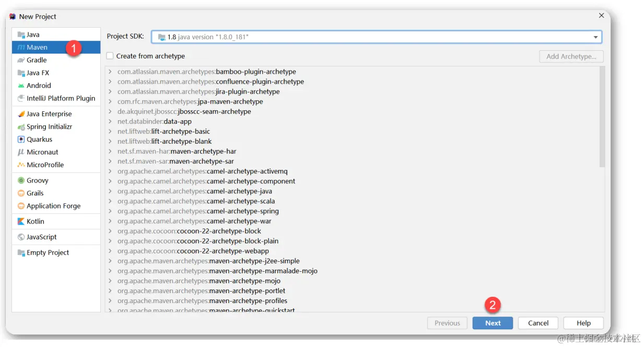Click the IntelliJ logo in title bar
This screenshot has height=347, width=644.
tap(12, 17)
